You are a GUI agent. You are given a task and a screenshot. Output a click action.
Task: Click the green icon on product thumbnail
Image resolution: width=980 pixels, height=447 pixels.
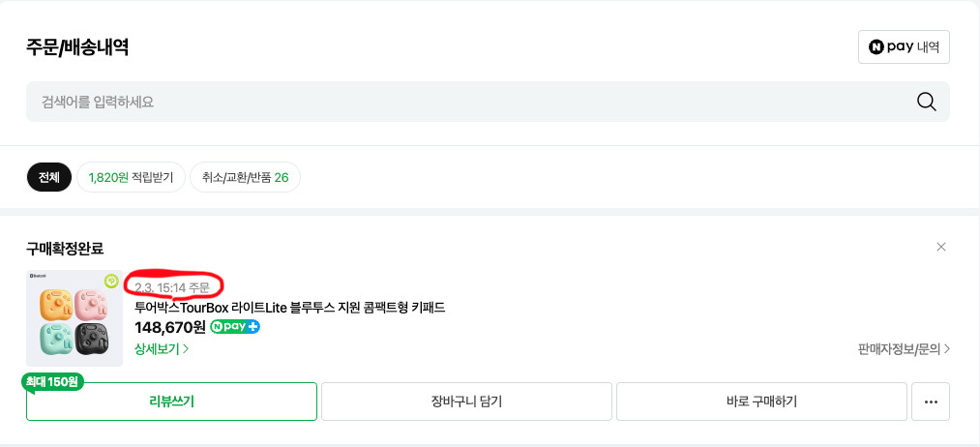tap(111, 282)
